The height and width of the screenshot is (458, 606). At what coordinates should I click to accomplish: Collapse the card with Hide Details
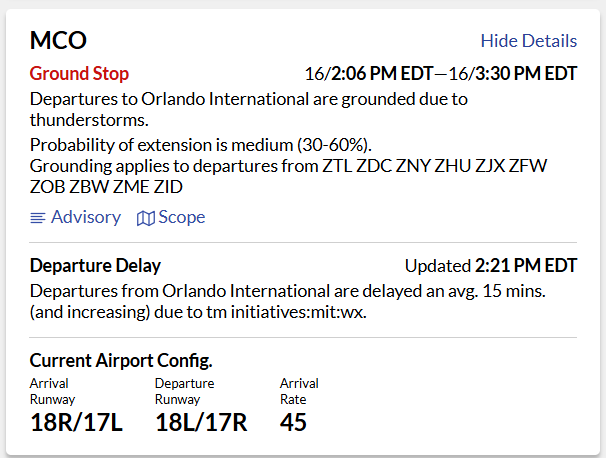[528, 41]
